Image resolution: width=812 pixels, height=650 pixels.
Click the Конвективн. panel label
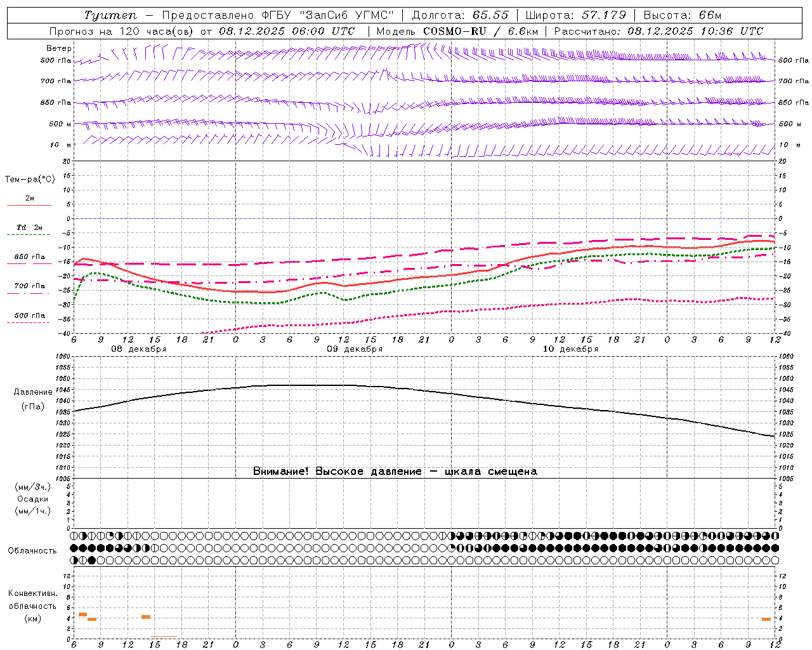[x=33, y=594]
